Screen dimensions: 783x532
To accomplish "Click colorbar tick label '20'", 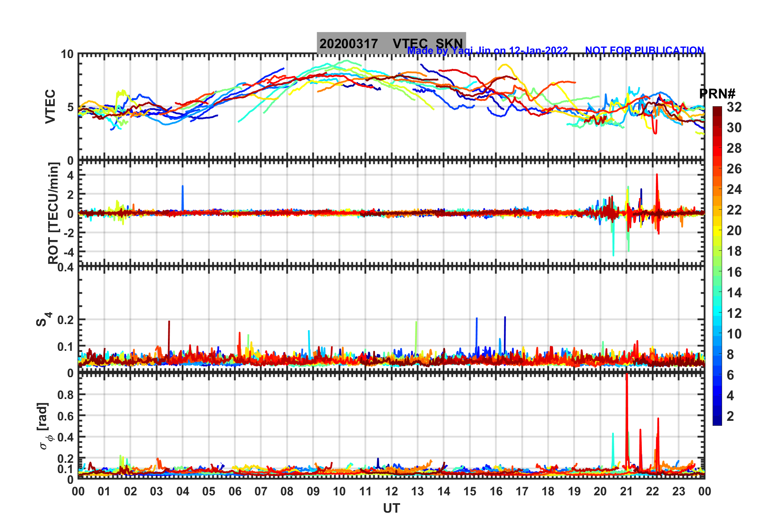I will pos(734,231).
